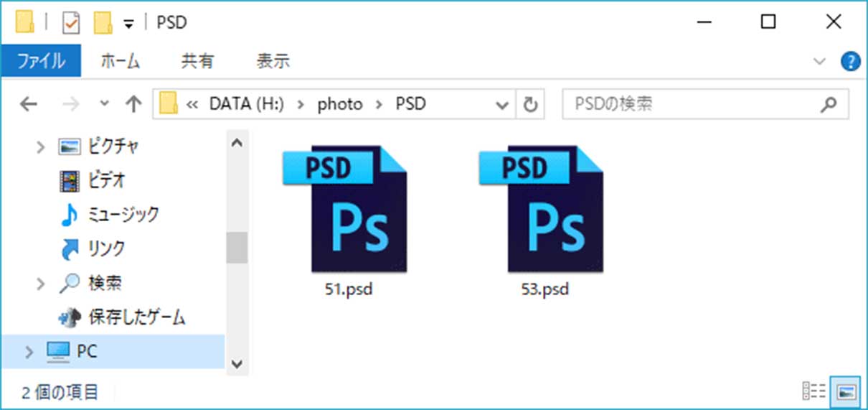
Task: Click the title bar folder icon
Action: [x=25, y=23]
